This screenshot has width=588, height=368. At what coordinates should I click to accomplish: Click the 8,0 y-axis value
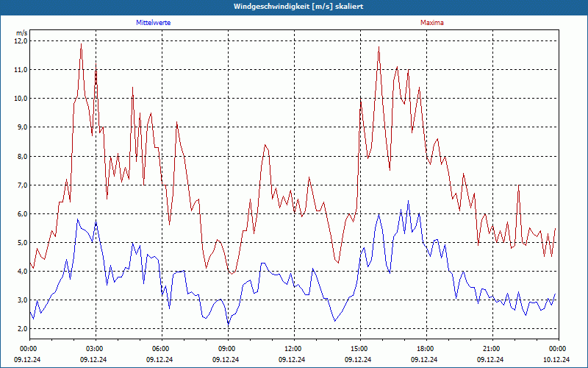pyautogui.click(x=23, y=156)
